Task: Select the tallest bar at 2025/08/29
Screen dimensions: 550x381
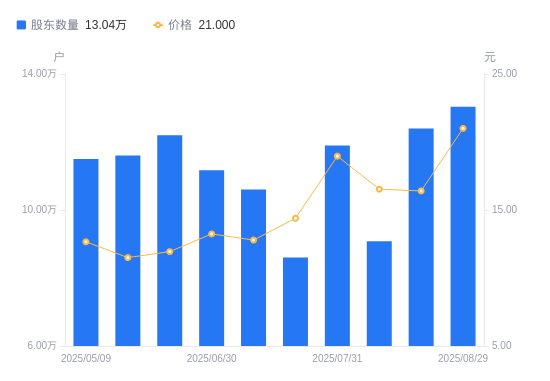Action: pos(463,226)
